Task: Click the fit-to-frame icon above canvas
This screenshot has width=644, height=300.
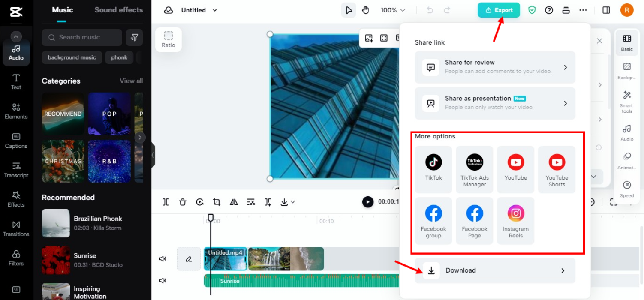Action: tap(384, 38)
